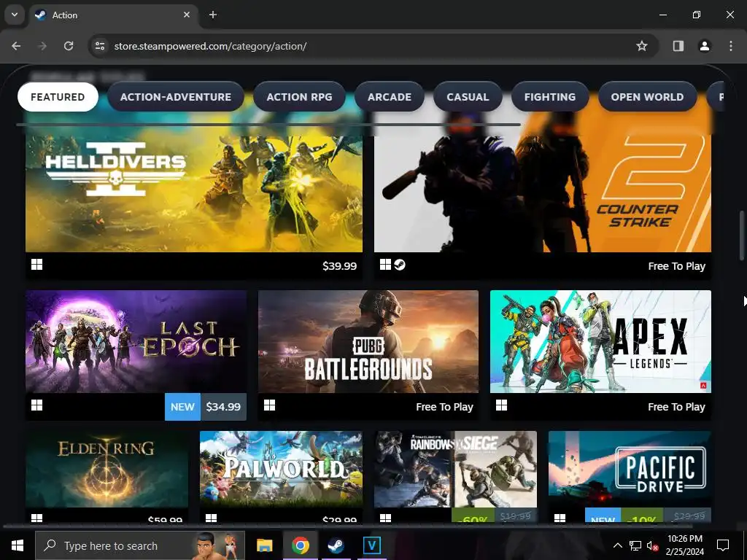Screen dimensions: 747x560
Task: Select the Action RPG tab
Action: (299, 97)
